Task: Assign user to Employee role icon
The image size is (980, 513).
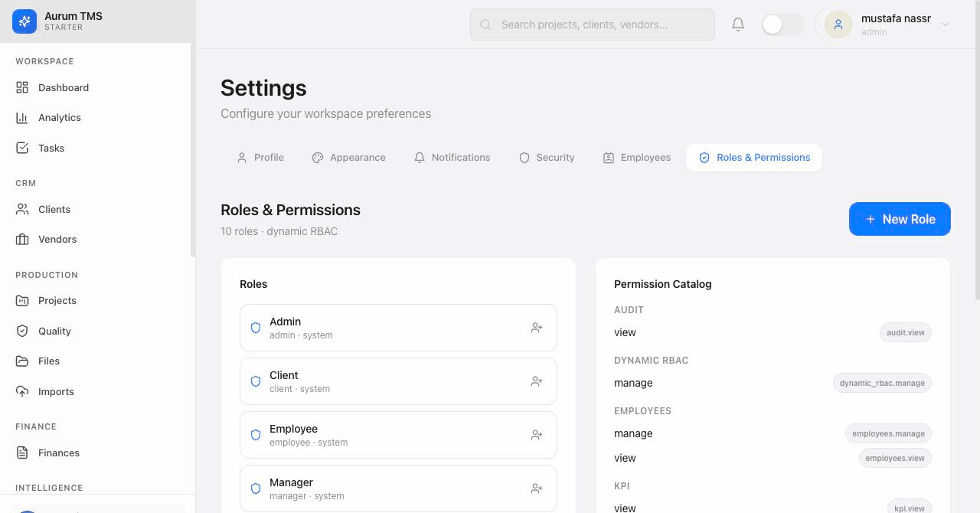Action: point(537,435)
